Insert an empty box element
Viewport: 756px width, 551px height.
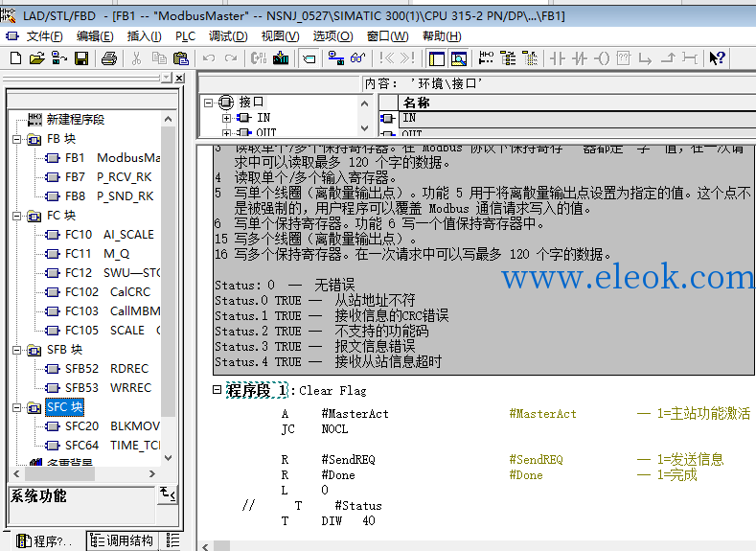click(x=624, y=58)
